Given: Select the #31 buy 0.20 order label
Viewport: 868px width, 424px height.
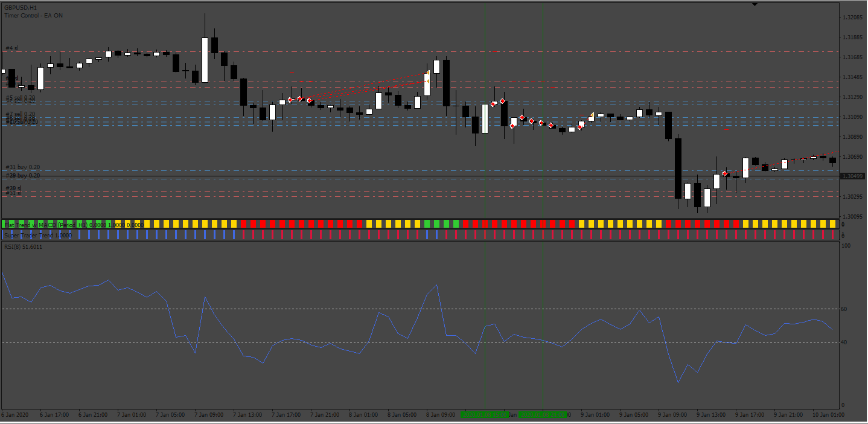Looking at the screenshot, I should [x=23, y=167].
